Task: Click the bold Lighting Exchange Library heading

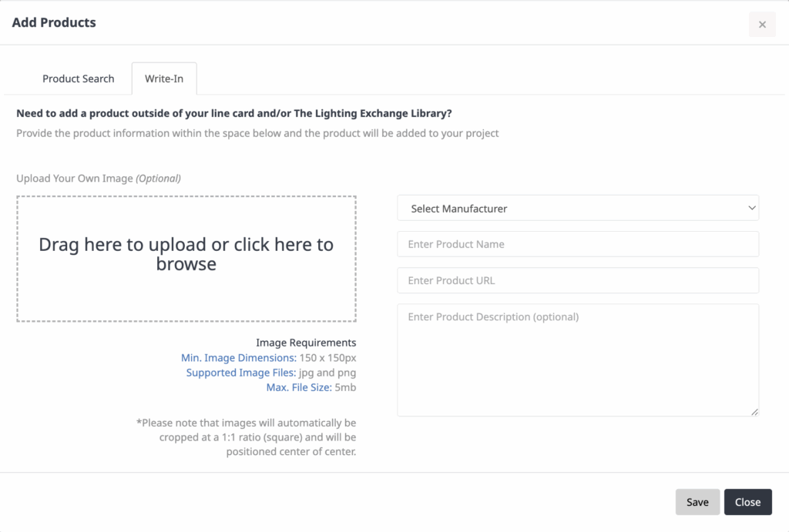Action: [233, 113]
